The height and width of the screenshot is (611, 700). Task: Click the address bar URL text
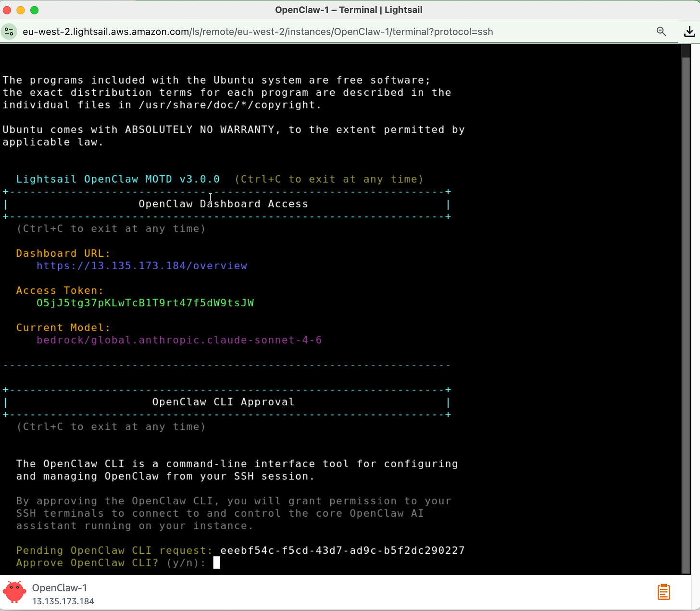tap(258, 32)
